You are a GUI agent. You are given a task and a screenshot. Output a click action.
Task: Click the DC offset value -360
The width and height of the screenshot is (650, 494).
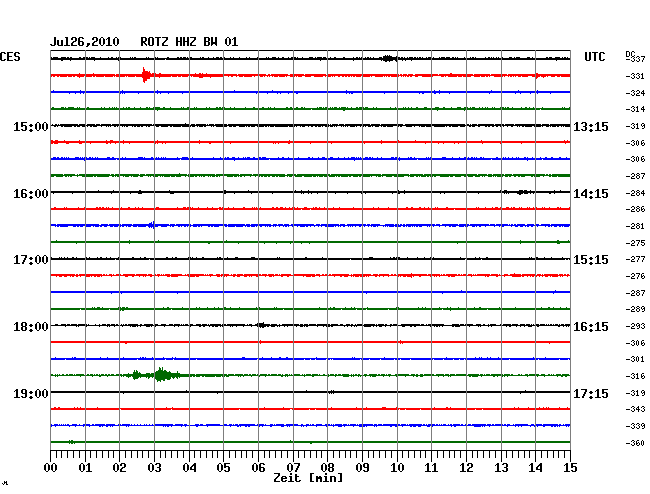point(635,443)
